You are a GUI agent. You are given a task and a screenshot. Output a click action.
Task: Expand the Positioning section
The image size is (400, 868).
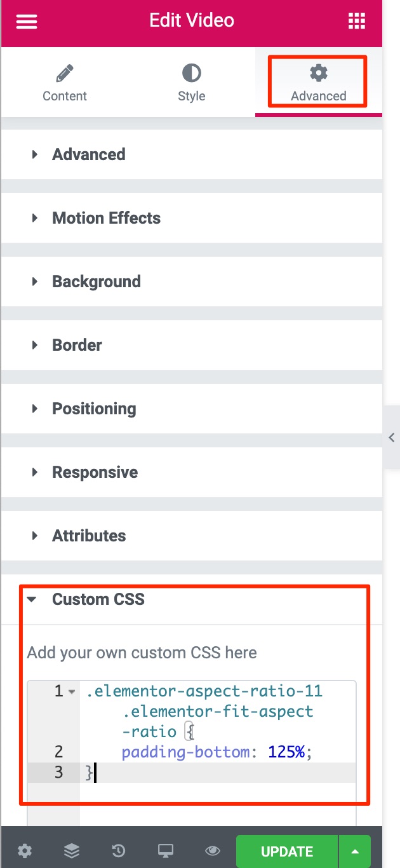(94, 409)
